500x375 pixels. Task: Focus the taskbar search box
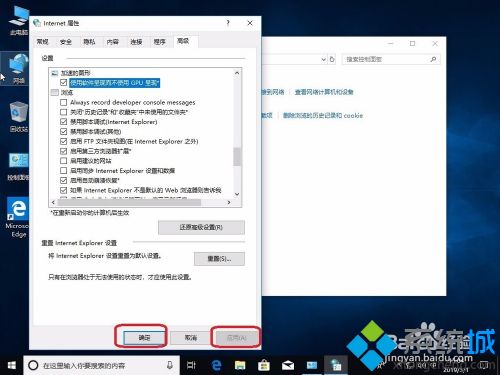click(x=102, y=365)
